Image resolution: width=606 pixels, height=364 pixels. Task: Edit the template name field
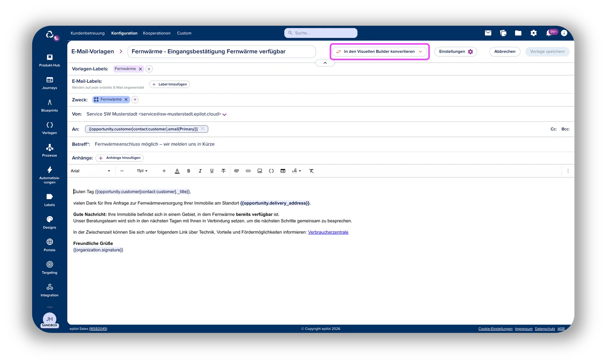click(x=222, y=51)
